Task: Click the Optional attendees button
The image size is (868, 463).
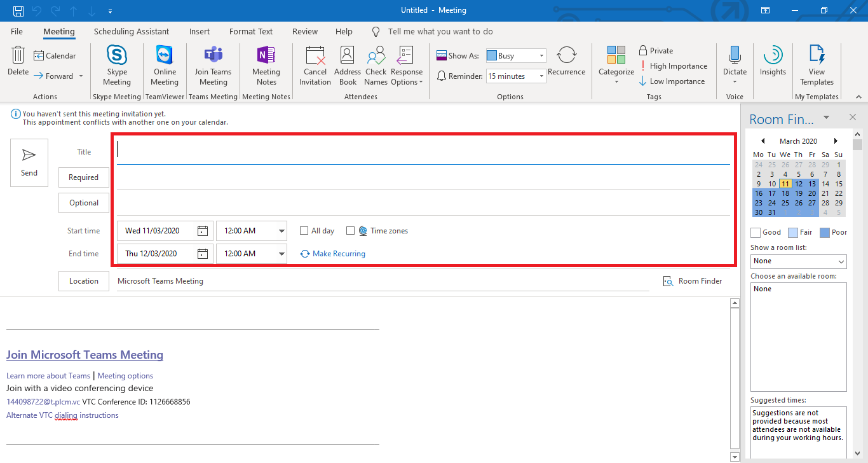Action: click(84, 203)
